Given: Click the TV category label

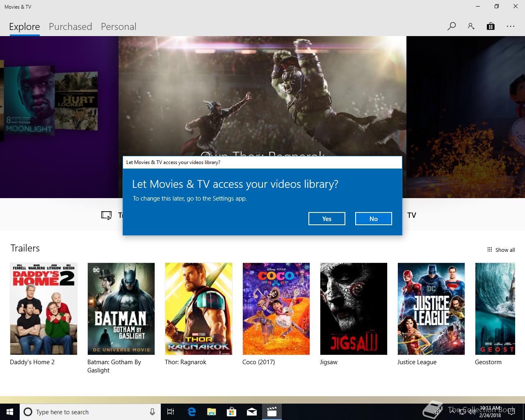Looking at the screenshot, I should tap(412, 215).
